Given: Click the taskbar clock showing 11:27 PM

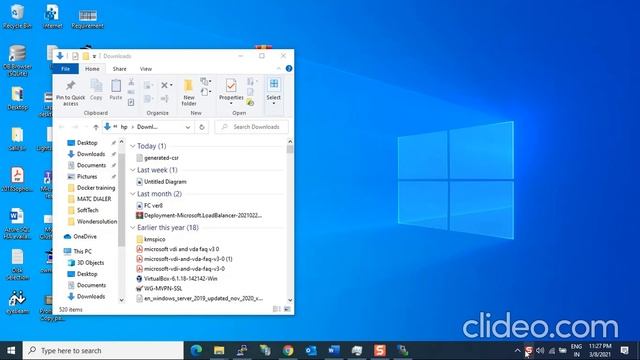Looking at the screenshot, I should tap(600, 350).
